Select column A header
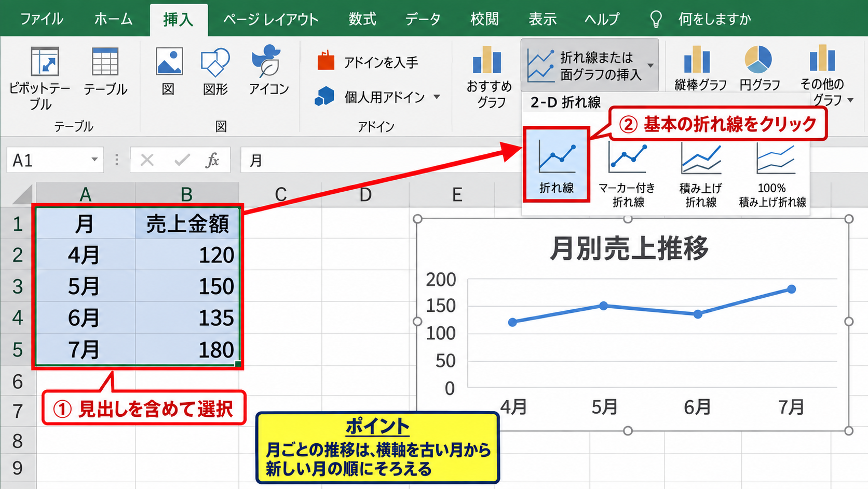This screenshot has width=868, height=489. (x=86, y=195)
